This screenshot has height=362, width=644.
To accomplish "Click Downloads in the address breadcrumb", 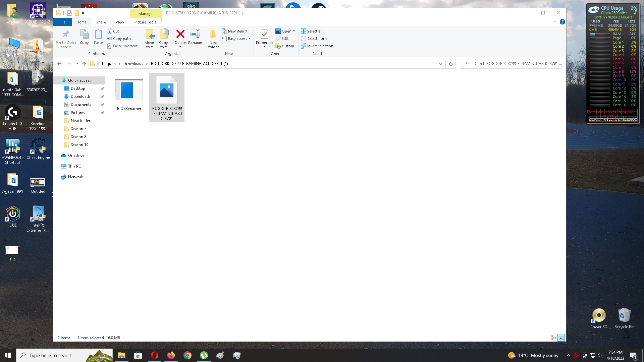I will [x=133, y=64].
